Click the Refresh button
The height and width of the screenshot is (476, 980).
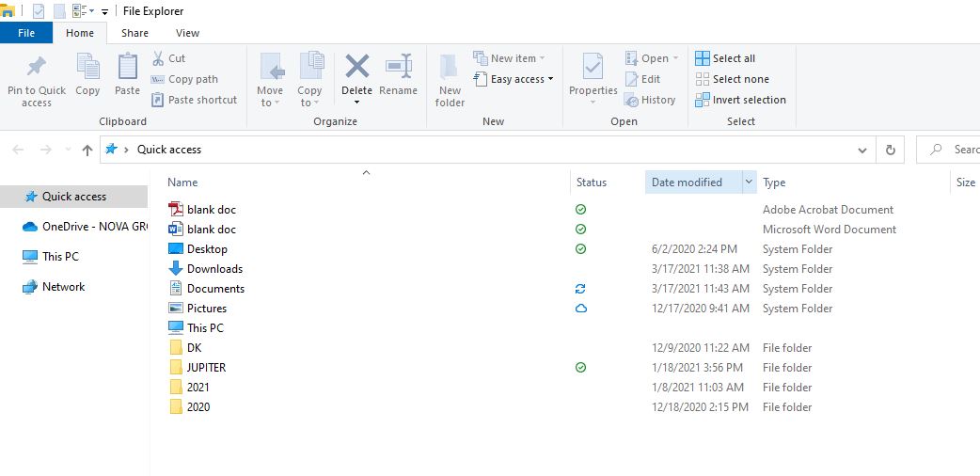coord(890,151)
